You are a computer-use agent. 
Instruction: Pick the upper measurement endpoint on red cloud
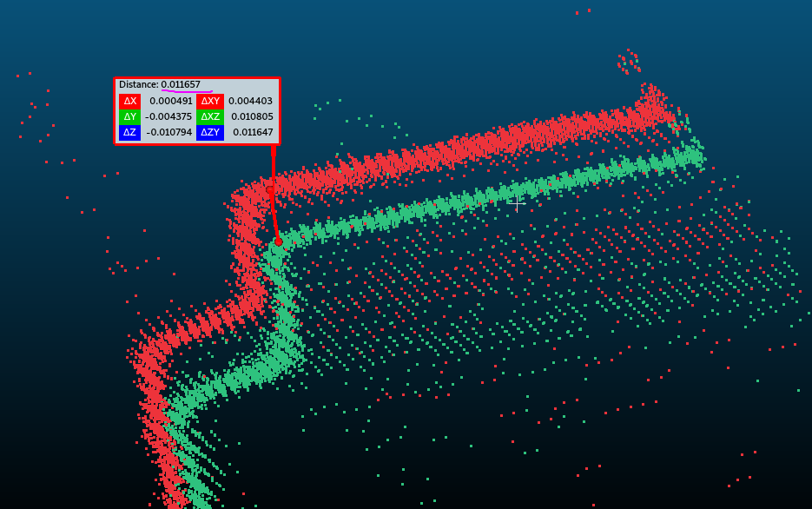click(x=269, y=189)
